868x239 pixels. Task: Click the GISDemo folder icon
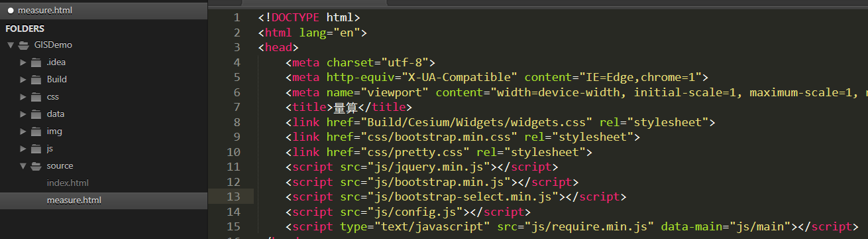24,45
